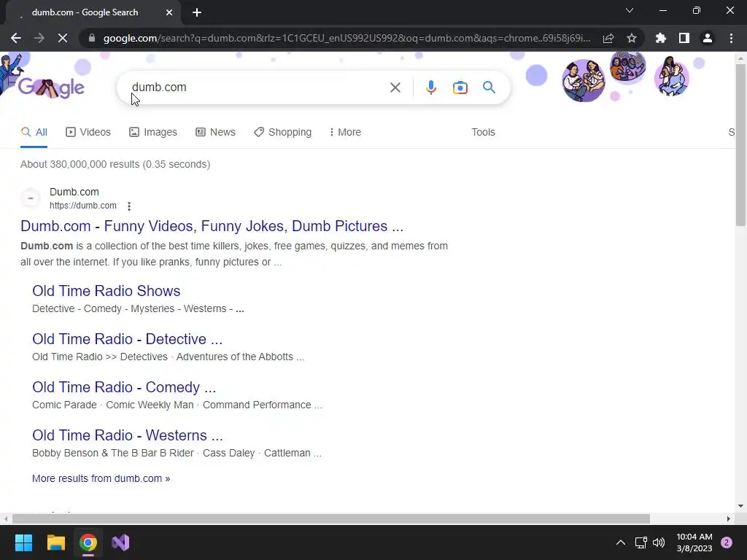Open notification center badge with 2
747x560 pixels.
tap(727, 542)
